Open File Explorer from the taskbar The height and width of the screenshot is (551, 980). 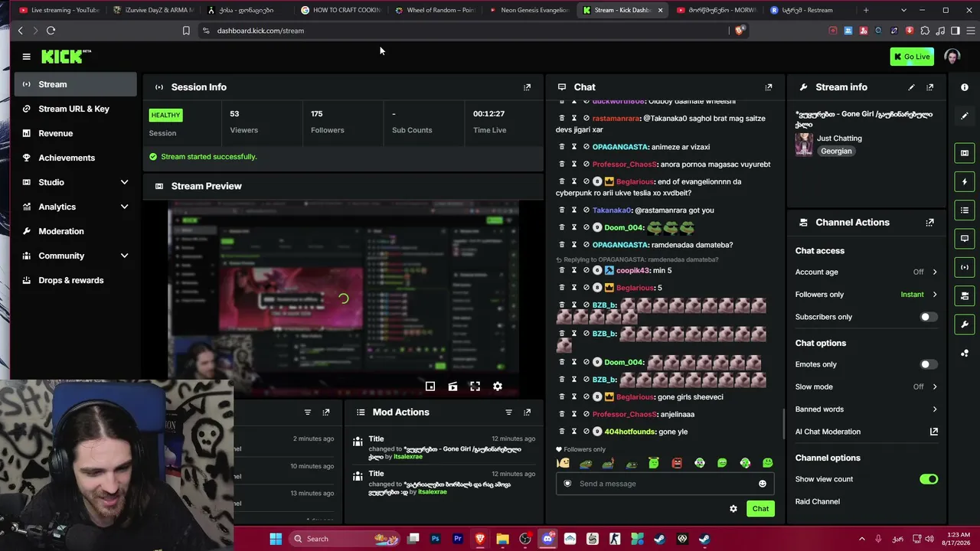(502, 539)
